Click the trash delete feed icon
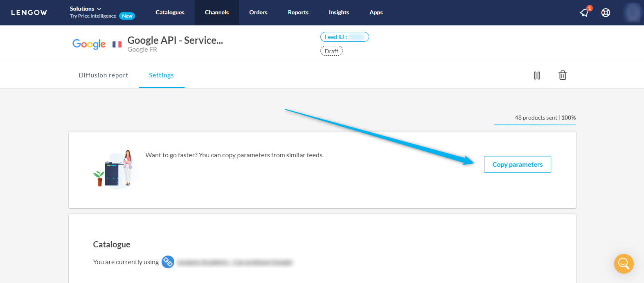This screenshot has height=283, width=644. coord(563,75)
